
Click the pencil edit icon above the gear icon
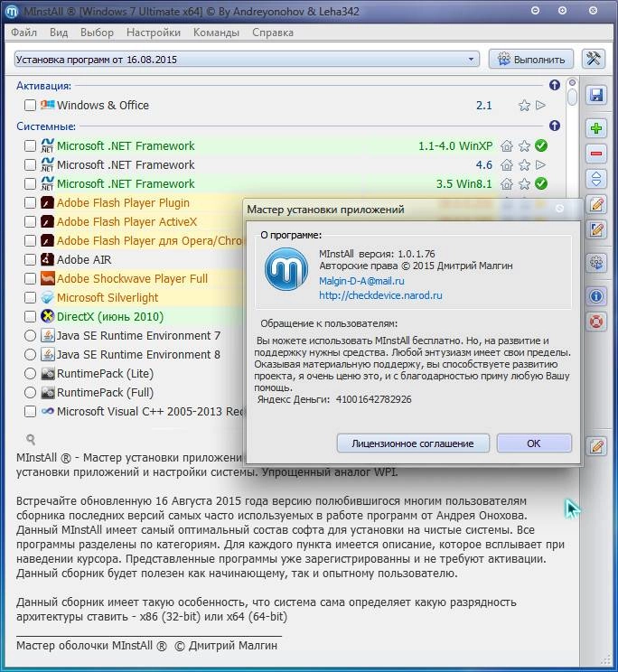coord(596,229)
